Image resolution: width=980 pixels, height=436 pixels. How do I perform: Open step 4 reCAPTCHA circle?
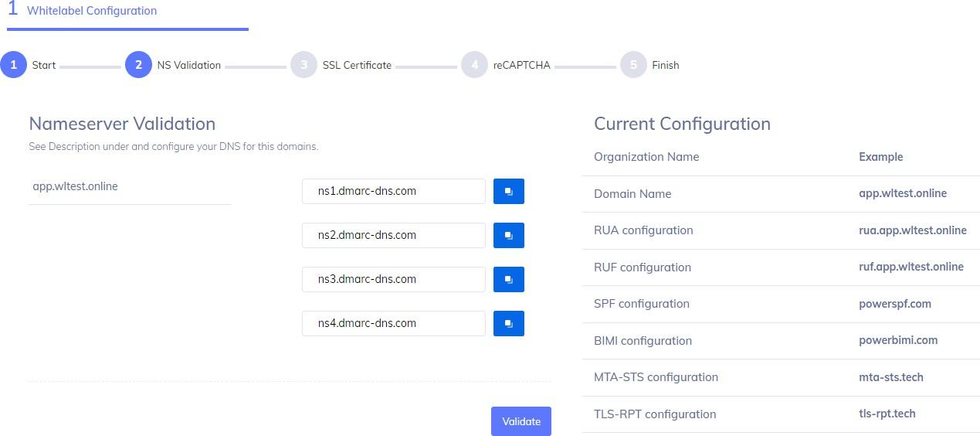coord(474,65)
